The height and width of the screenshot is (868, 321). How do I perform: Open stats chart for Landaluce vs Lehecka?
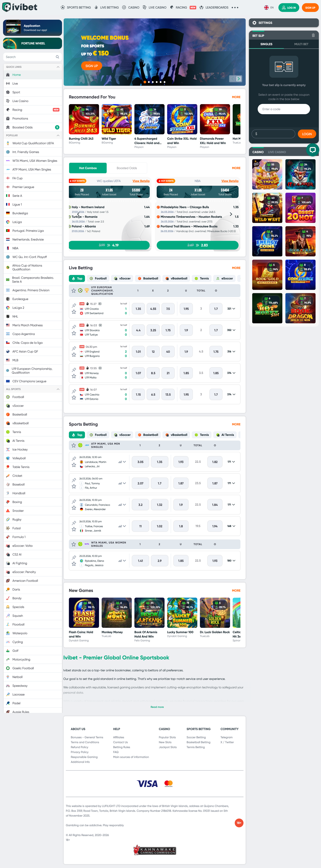[120, 462]
